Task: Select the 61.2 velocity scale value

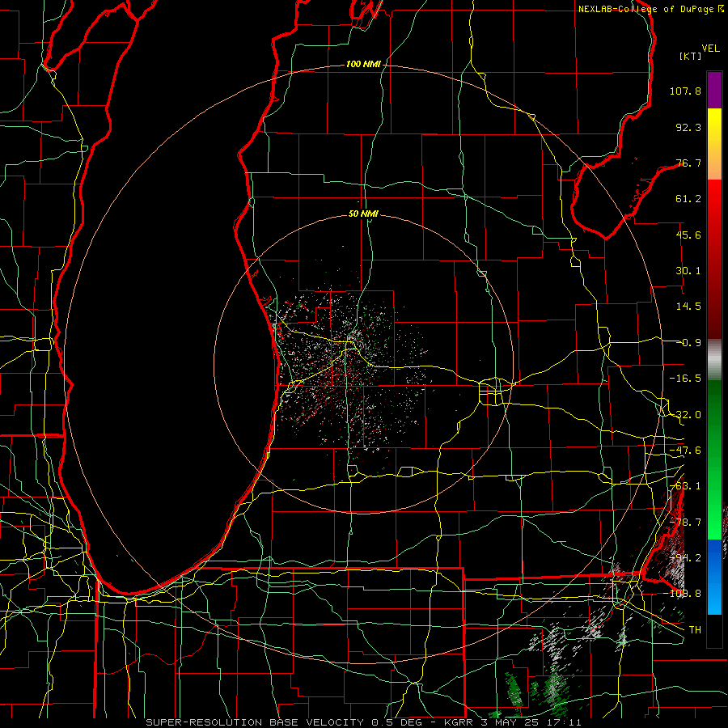Action: 688,199
